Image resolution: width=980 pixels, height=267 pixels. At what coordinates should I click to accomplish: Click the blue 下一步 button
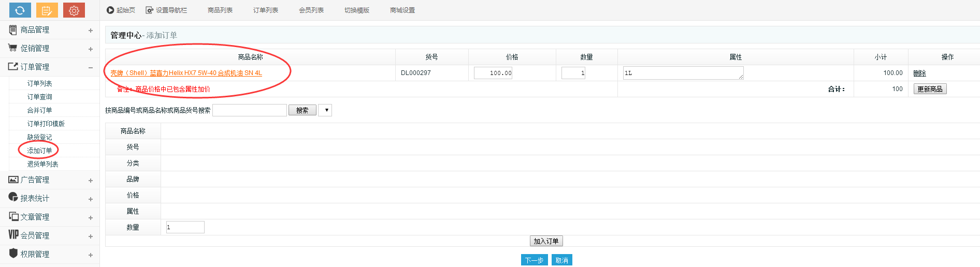coord(534,260)
